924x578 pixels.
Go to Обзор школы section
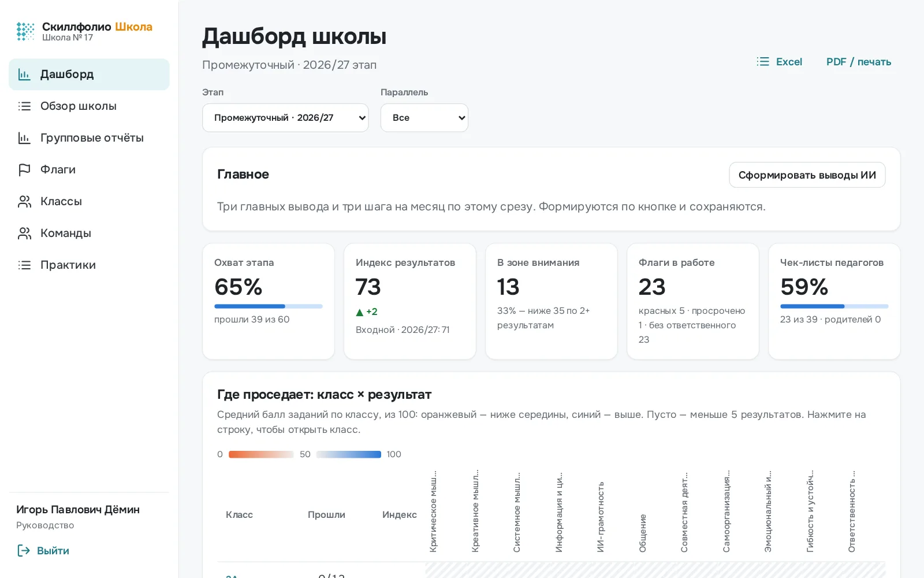tap(89, 106)
